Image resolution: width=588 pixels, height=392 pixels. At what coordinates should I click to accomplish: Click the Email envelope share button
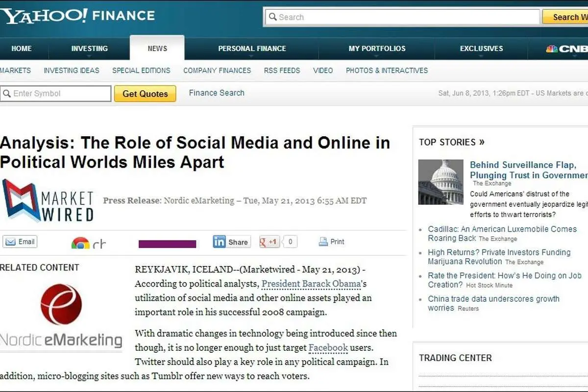coord(20,242)
